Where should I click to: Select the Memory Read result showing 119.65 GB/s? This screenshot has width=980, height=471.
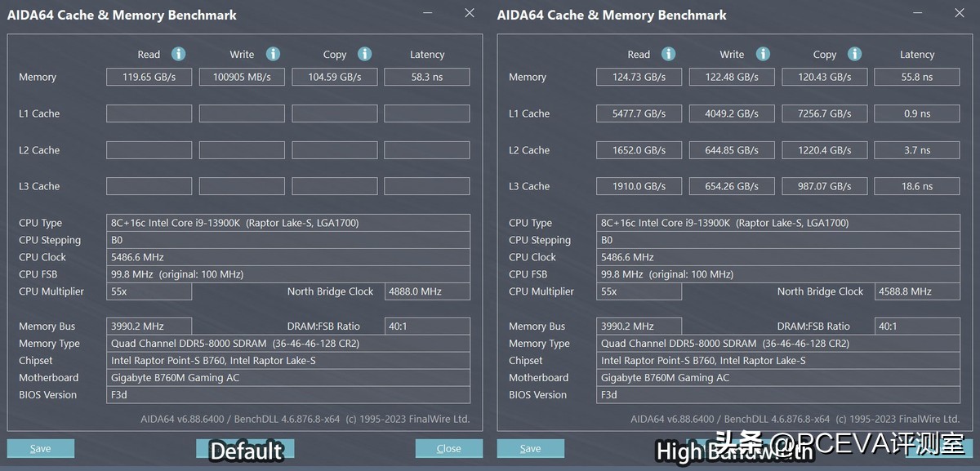tap(149, 76)
